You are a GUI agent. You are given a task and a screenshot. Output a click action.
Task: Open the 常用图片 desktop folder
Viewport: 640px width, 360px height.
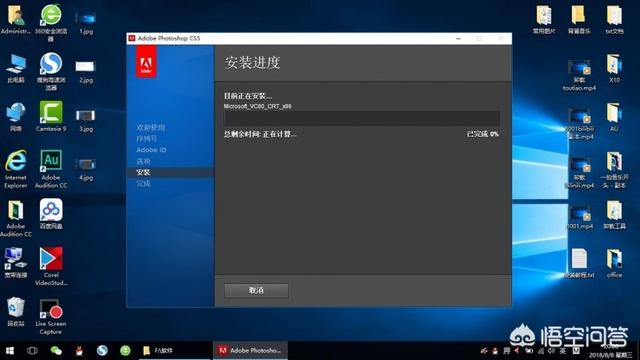click(x=544, y=20)
